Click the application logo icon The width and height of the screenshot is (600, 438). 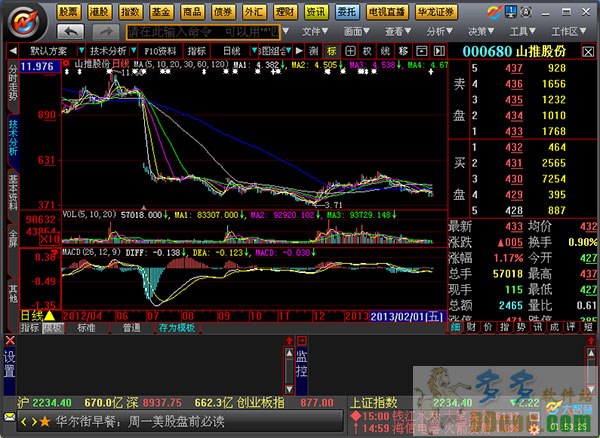[x=27, y=21]
